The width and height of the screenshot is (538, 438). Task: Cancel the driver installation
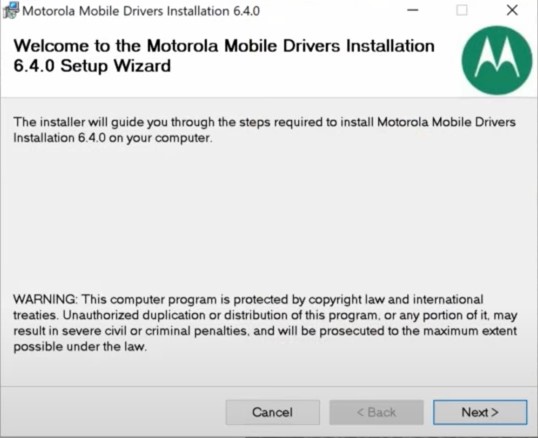pos(273,412)
